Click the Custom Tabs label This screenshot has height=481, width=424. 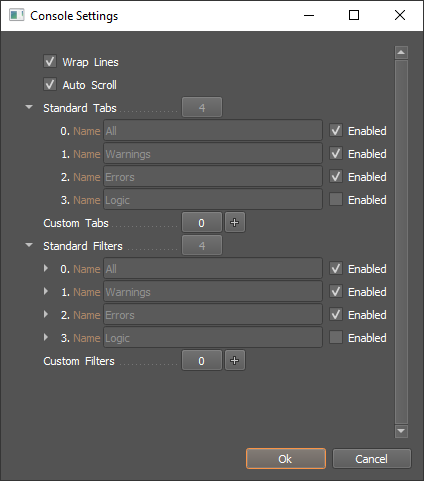76,223
